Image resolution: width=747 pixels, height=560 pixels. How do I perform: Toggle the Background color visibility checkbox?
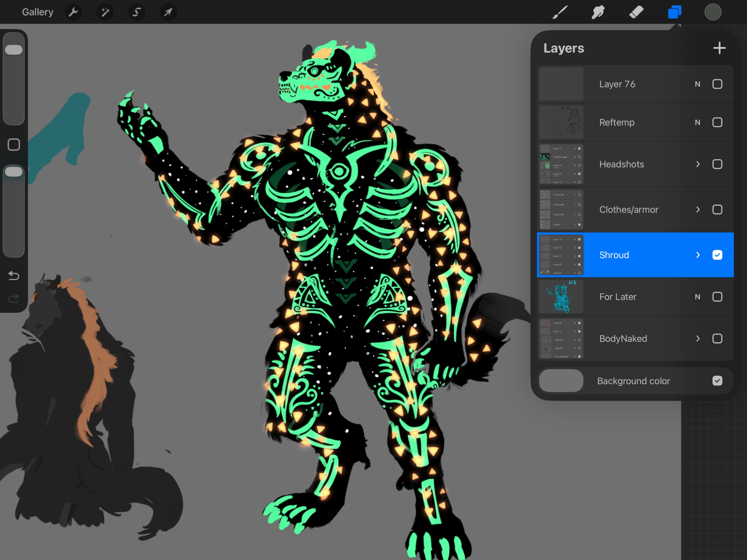tap(717, 381)
